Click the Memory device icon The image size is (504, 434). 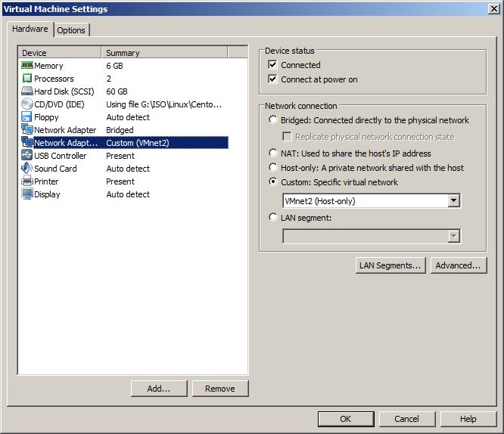coord(27,66)
